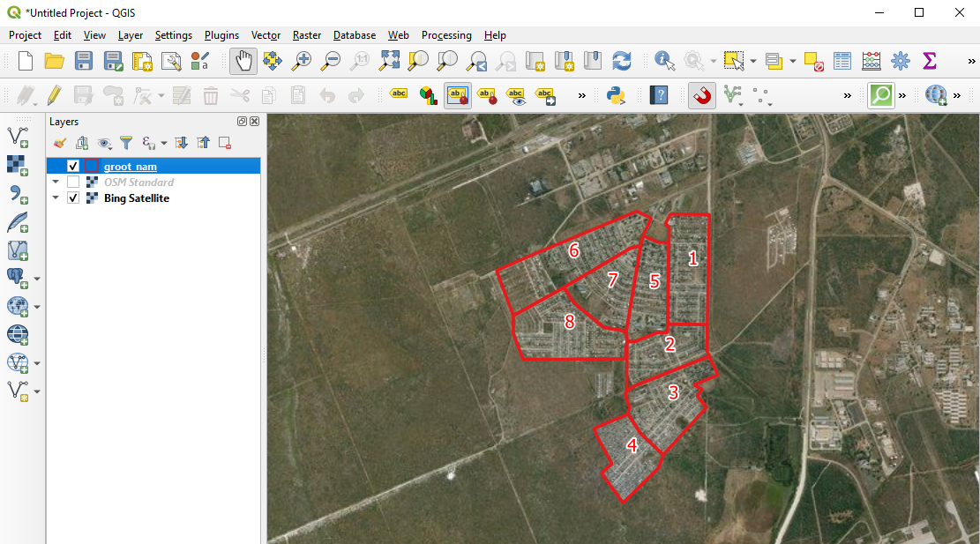
Task: Click the Zoom In magnifier tool
Action: 302,61
